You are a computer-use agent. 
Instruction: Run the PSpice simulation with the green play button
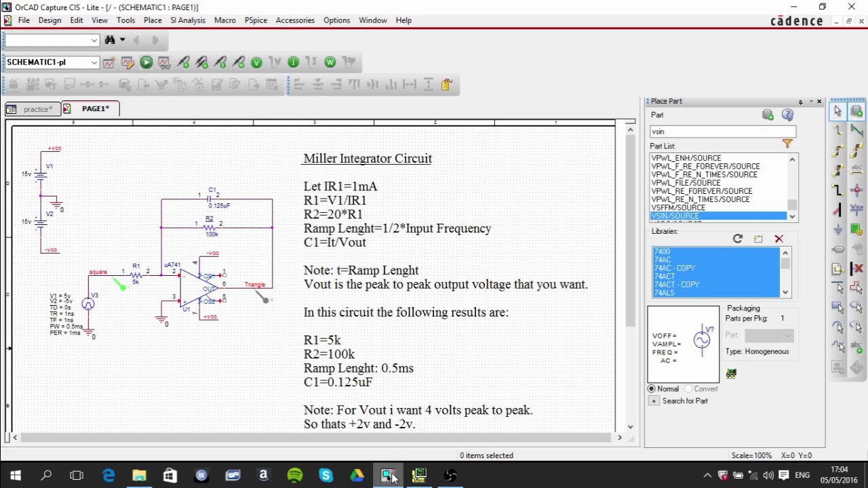(146, 62)
